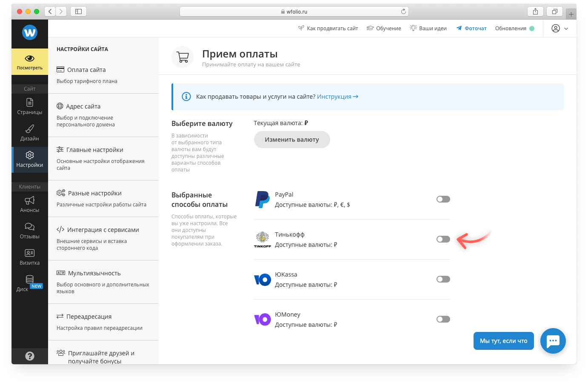The height and width of the screenshot is (383, 588).
Task: Expand the account dropdown chevron
Action: [566, 29]
